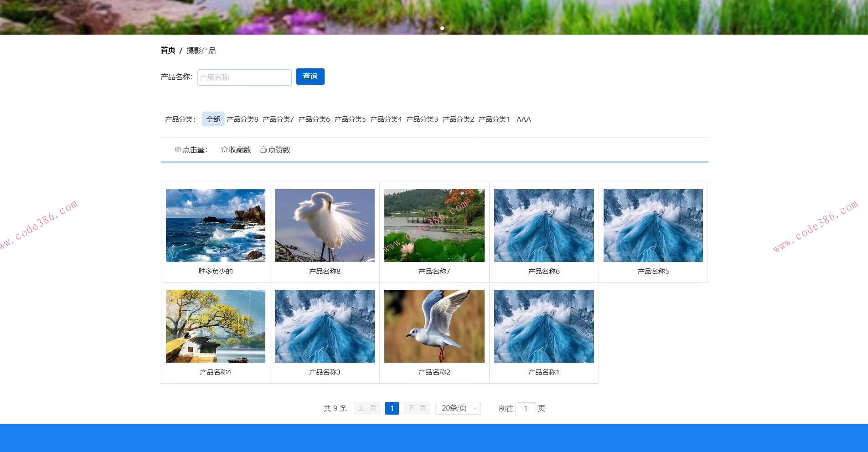Choose the AAA category filter
The height and width of the screenshot is (452, 868).
523,119
